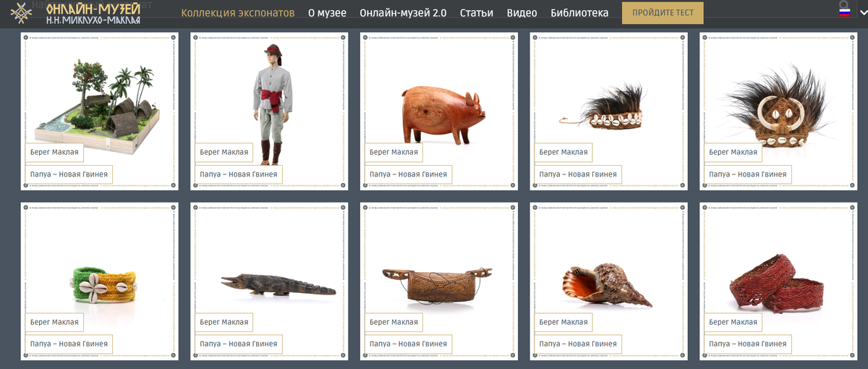The width and height of the screenshot is (868, 369).
Task: Open the wooden crocodile carving exhibit
Action: 269,281
